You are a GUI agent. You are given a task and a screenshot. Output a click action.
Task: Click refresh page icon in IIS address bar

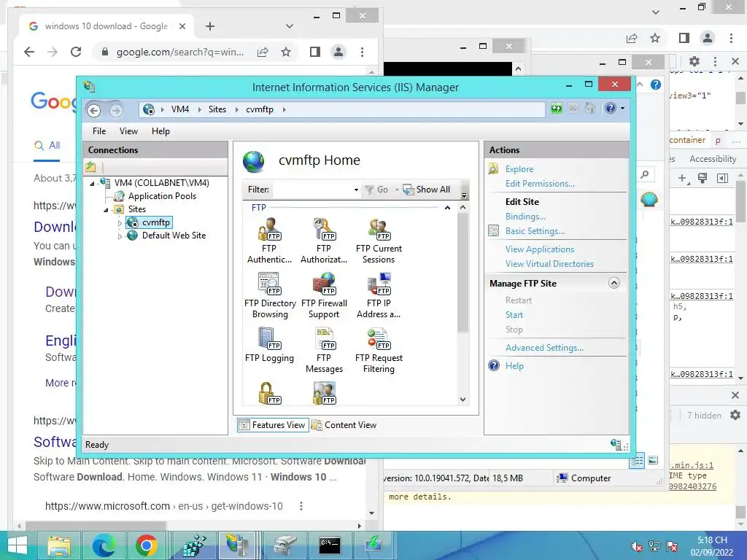[x=557, y=109]
